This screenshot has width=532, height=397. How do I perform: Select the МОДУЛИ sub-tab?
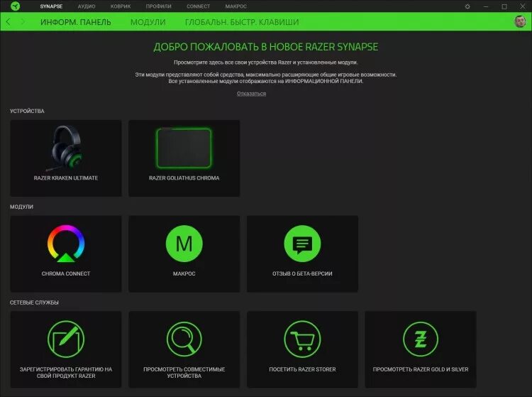click(x=148, y=22)
